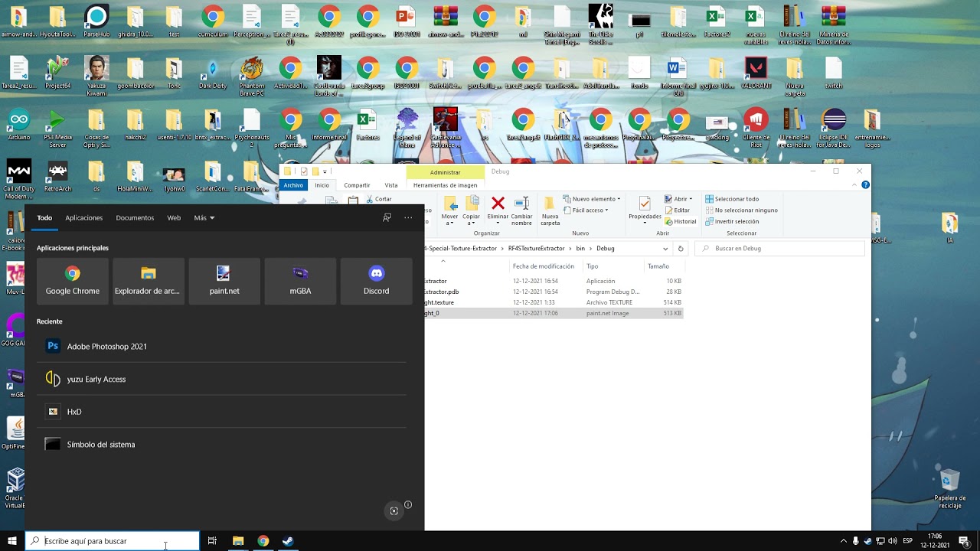Open the Compartir ribbon tab
This screenshot has height=551, width=980.
357,185
